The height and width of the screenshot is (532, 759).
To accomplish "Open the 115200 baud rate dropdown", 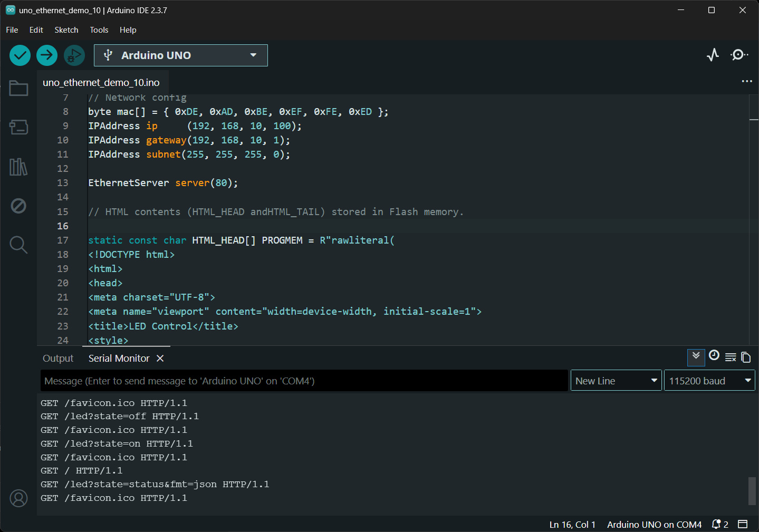I will pos(709,381).
